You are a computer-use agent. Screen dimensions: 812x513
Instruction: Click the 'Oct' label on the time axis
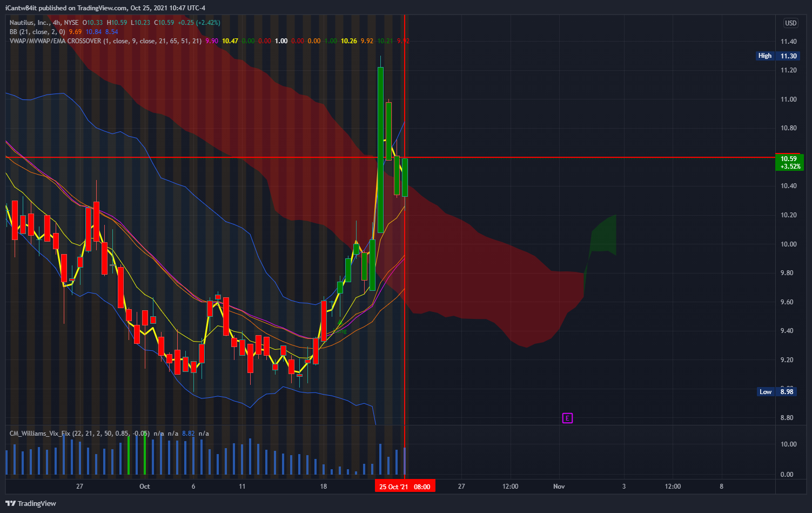pyautogui.click(x=145, y=487)
